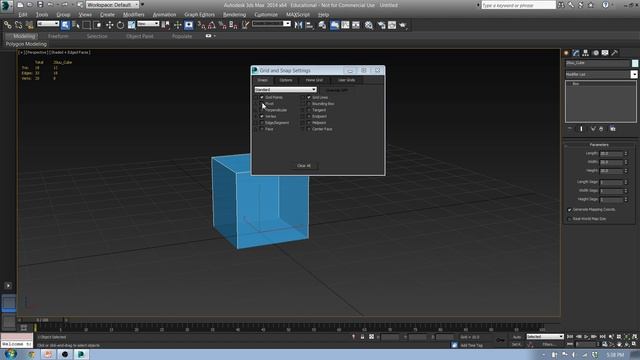
Task: Open the Create command panel tab
Action: [x=566, y=53]
